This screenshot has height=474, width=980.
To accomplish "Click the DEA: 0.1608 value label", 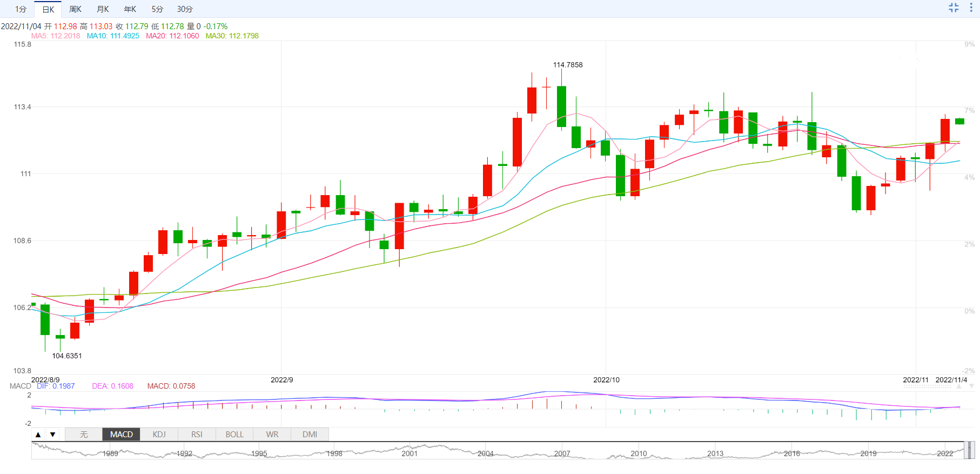I will coord(112,386).
